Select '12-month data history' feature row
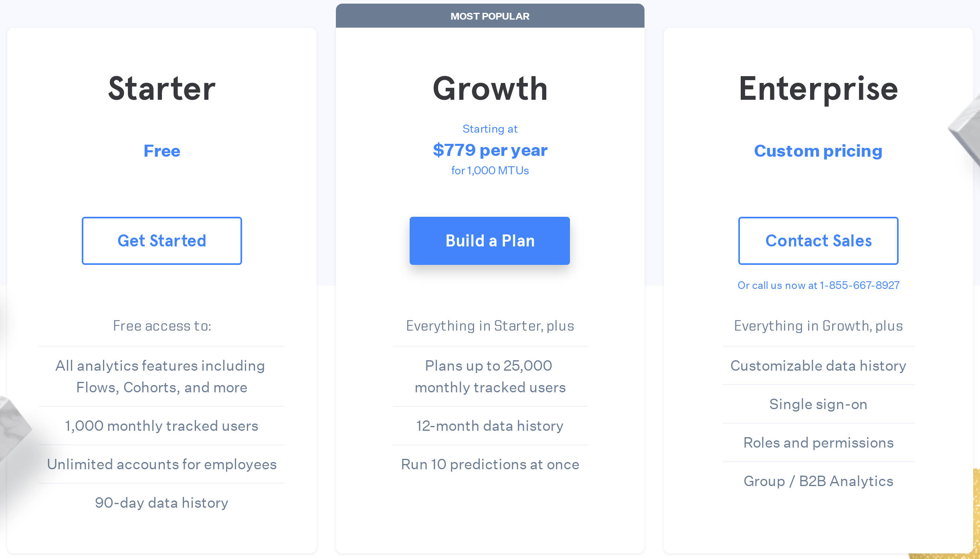 489,426
